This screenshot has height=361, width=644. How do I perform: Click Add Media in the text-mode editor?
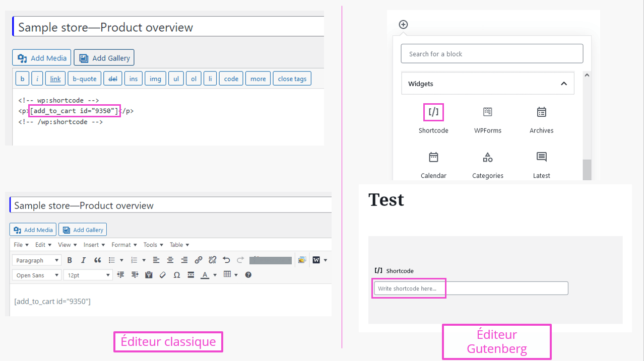pyautogui.click(x=42, y=58)
